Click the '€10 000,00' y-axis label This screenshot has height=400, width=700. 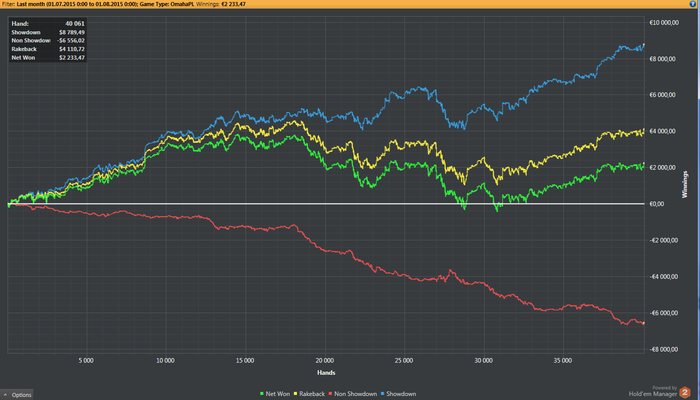point(665,23)
